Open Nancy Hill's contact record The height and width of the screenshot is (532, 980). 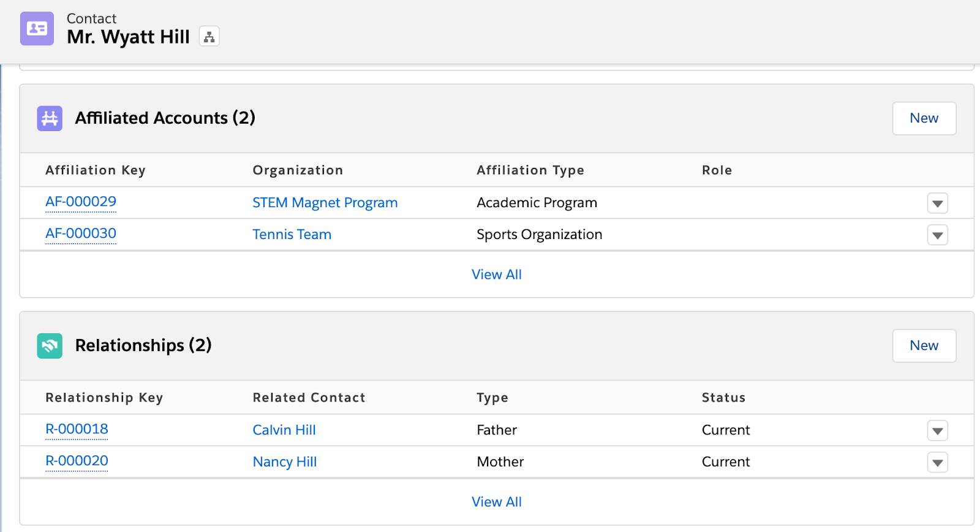(285, 462)
